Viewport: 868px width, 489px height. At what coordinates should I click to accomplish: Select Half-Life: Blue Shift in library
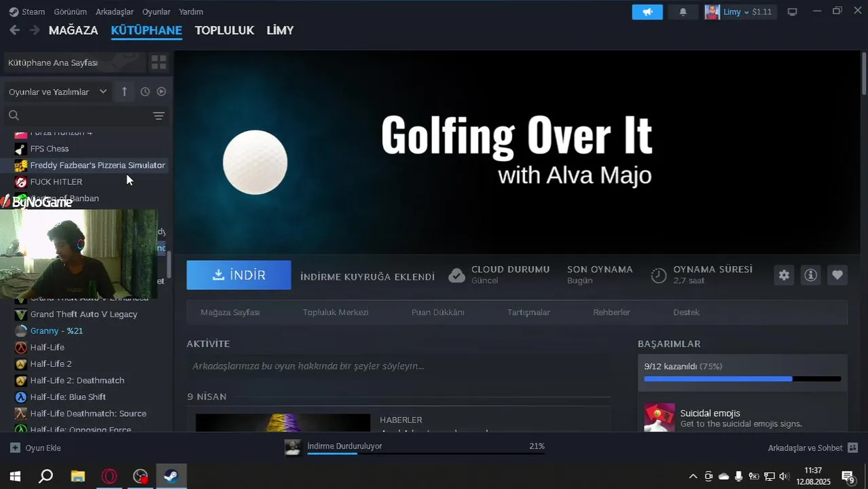point(68,397)
